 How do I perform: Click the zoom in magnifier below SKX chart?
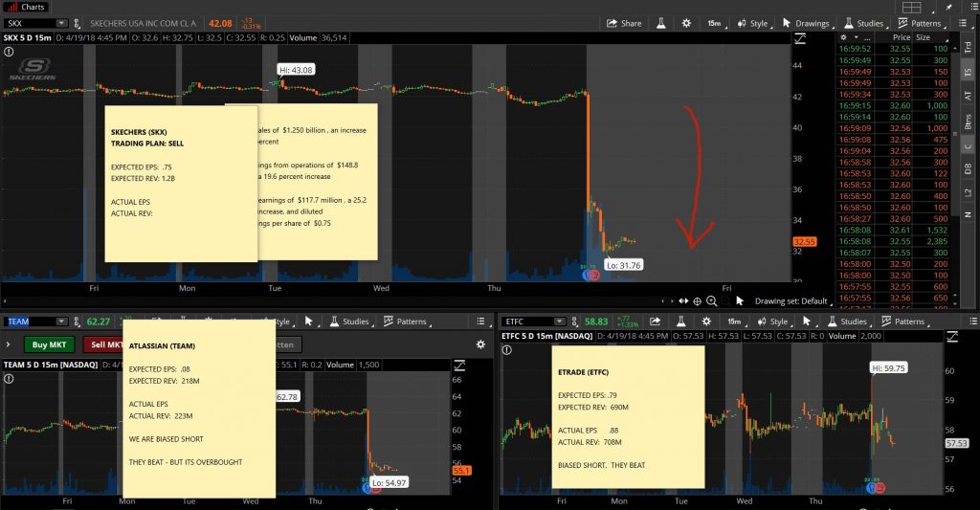tap(711, 301)
